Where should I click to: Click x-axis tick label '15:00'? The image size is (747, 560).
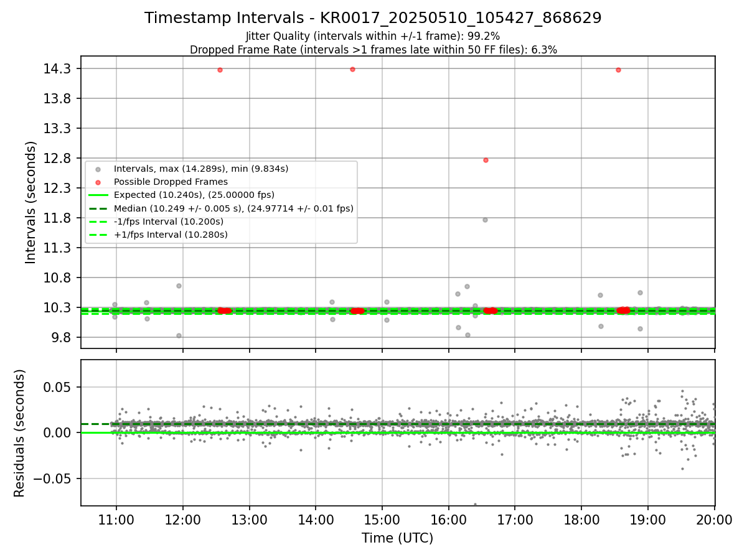pos(382,520)
